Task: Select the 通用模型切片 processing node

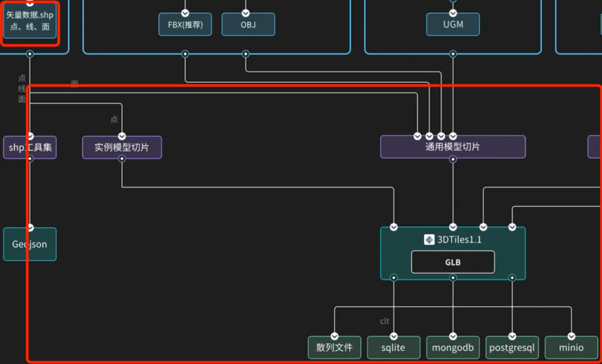Action: (453, 147)
